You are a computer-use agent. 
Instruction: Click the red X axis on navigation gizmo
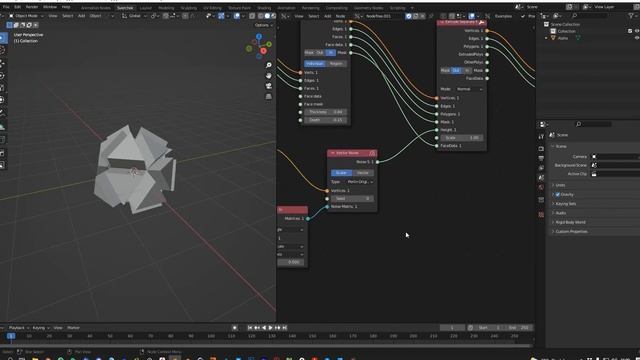pos(264,51)
